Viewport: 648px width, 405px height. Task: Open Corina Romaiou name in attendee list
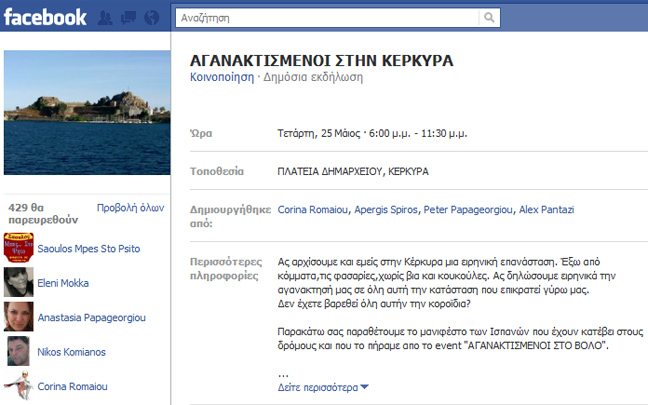71,386
